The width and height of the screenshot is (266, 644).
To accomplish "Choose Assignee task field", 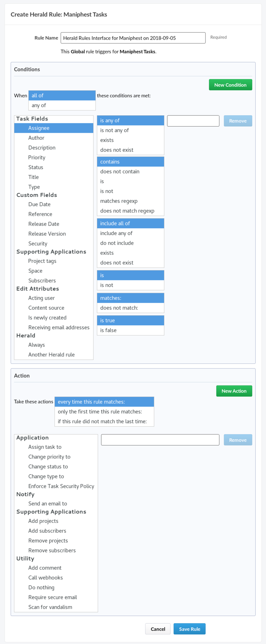I will coord(54,128).
